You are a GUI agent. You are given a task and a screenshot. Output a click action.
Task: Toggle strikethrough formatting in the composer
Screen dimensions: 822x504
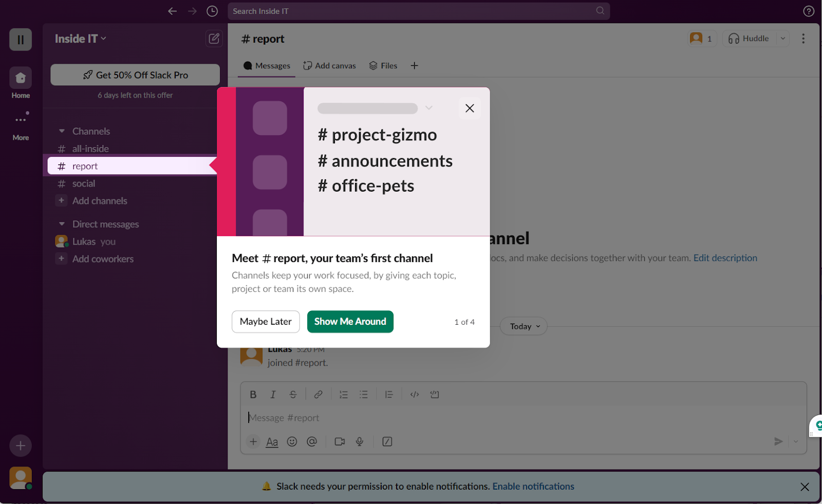tap(293, 394)
